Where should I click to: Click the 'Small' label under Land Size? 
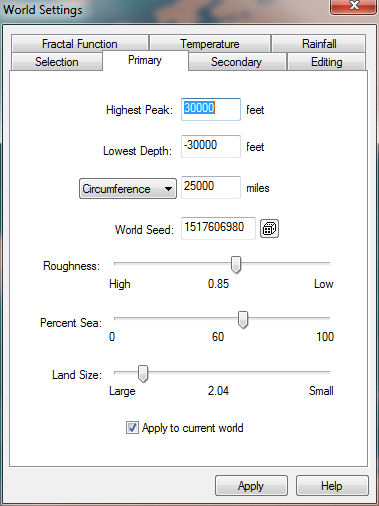click(321, 391)
